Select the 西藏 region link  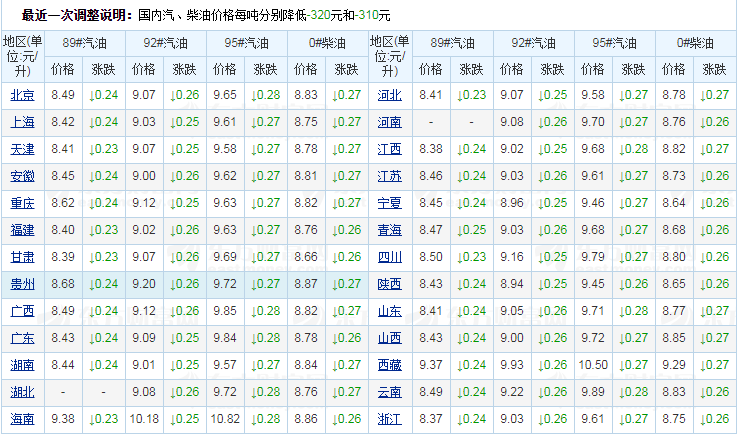coord(389,365)
